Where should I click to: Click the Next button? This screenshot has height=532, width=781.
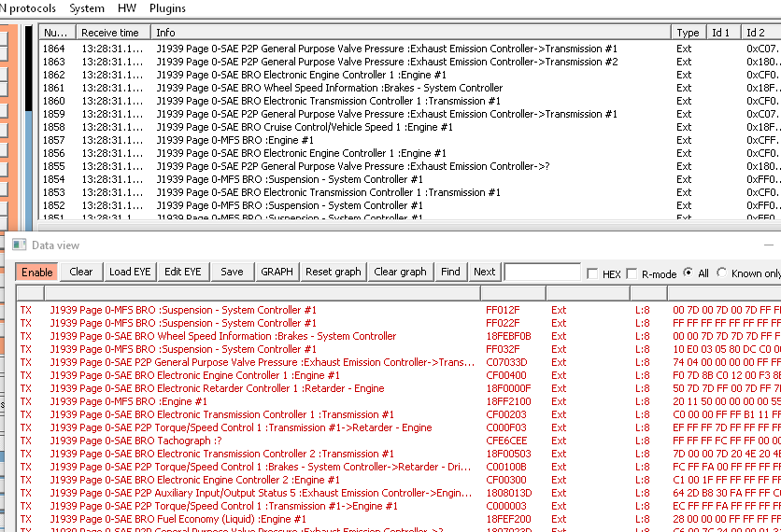484,272
